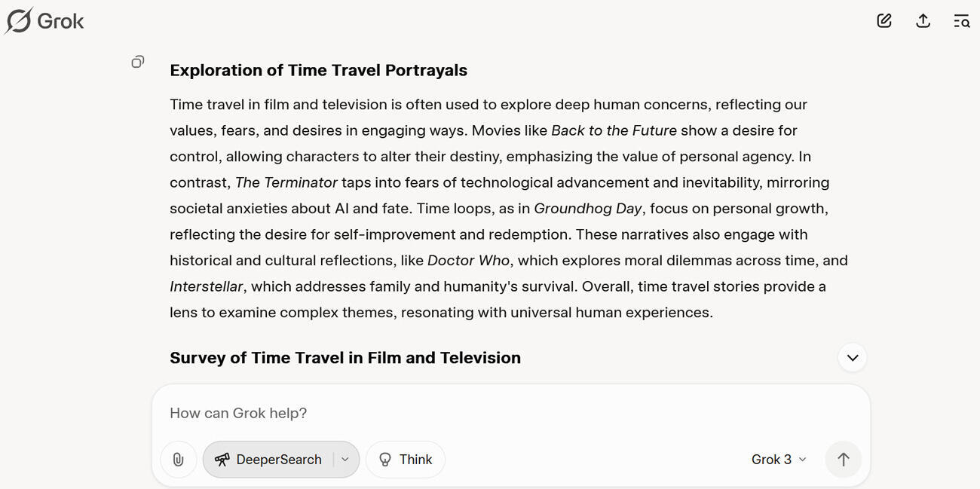Click the italic "Groundhog Day" title
Screen dimensions: 980x489
coord(587,209)
